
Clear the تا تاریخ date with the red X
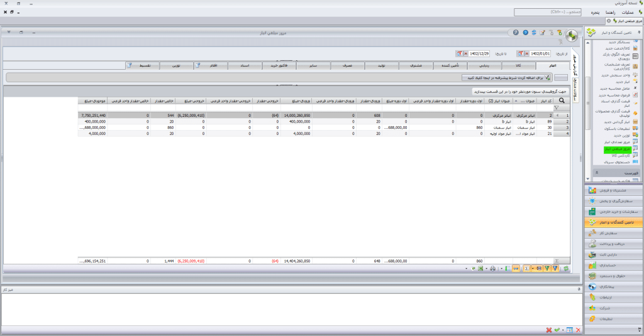pos(466,54)
